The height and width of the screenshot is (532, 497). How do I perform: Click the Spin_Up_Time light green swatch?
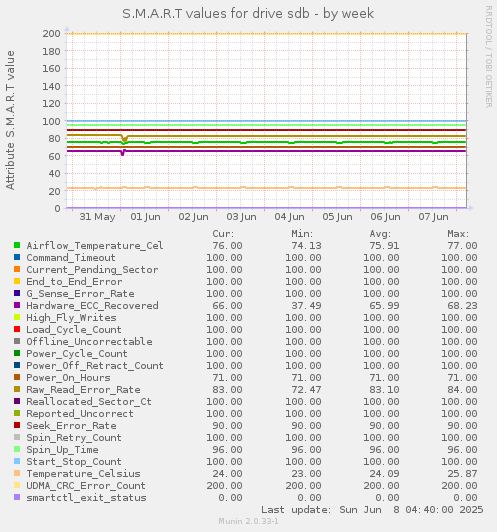(x=17, y=449)
